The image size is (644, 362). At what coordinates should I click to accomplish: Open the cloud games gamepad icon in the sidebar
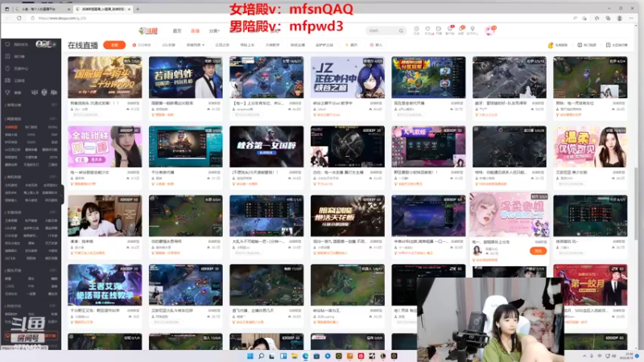pyautogui.click(x=7, y=80)
